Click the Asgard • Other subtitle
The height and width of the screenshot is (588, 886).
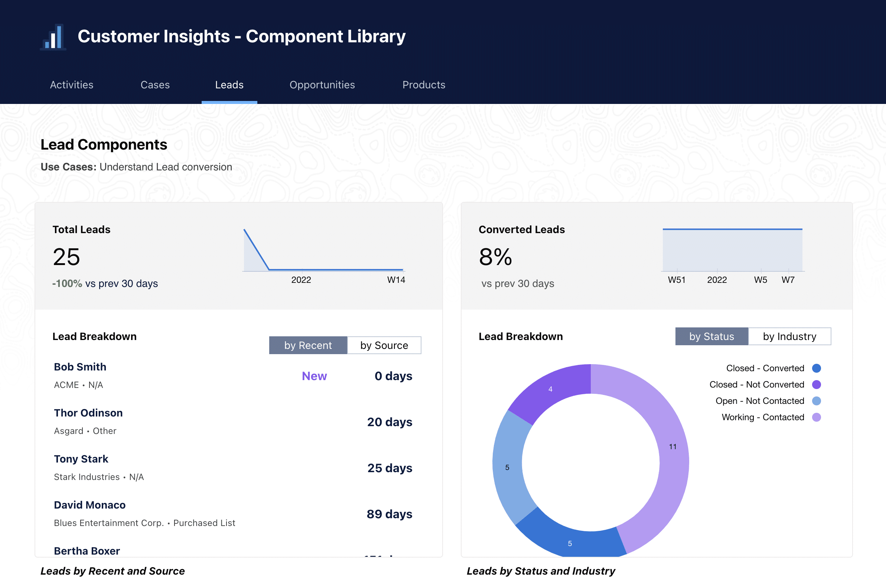[x=85, y=431]
